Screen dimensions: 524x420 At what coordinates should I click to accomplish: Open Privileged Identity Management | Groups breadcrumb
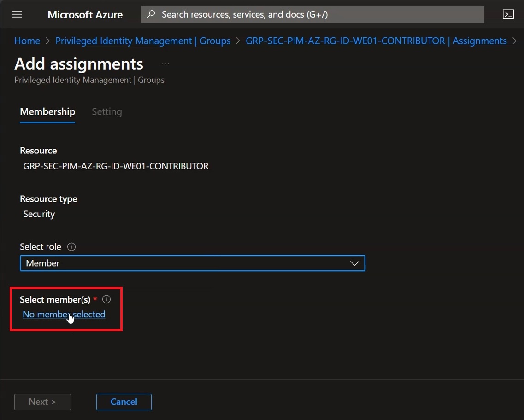143,41
